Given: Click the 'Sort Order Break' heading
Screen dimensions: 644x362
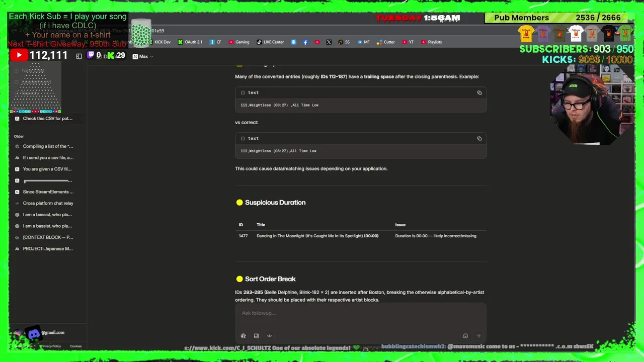Looking at the screenshot, I should click(x=270, y=279).
